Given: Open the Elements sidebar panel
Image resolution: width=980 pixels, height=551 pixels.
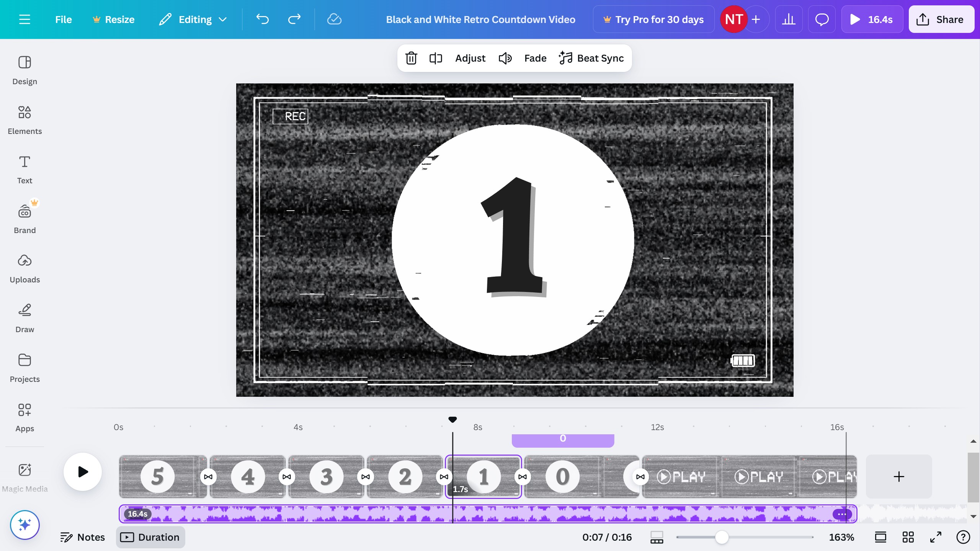Looking at the screenshot, I should point(24,120).
